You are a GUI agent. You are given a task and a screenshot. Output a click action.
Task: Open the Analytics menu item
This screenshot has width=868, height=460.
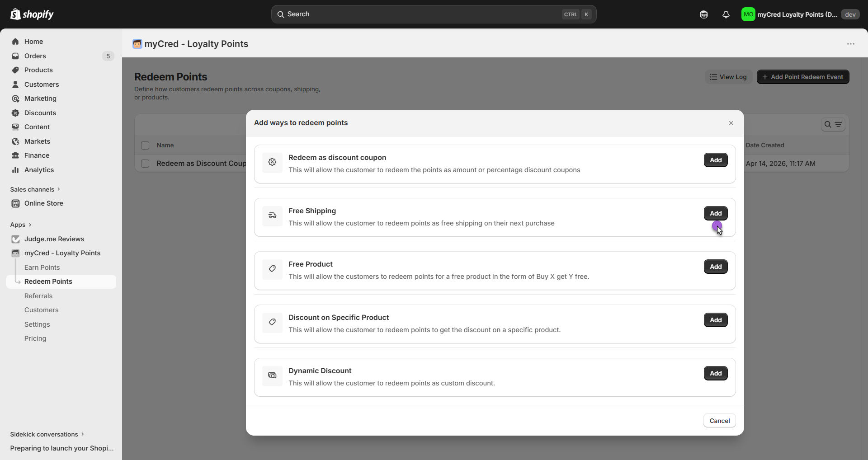39,170
